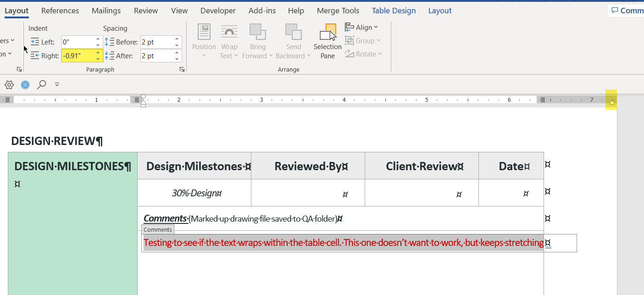Expand the Send Backward dropdown arrow
The height and width of the screenshot is (295, 644).
click(x=309, y=56)
